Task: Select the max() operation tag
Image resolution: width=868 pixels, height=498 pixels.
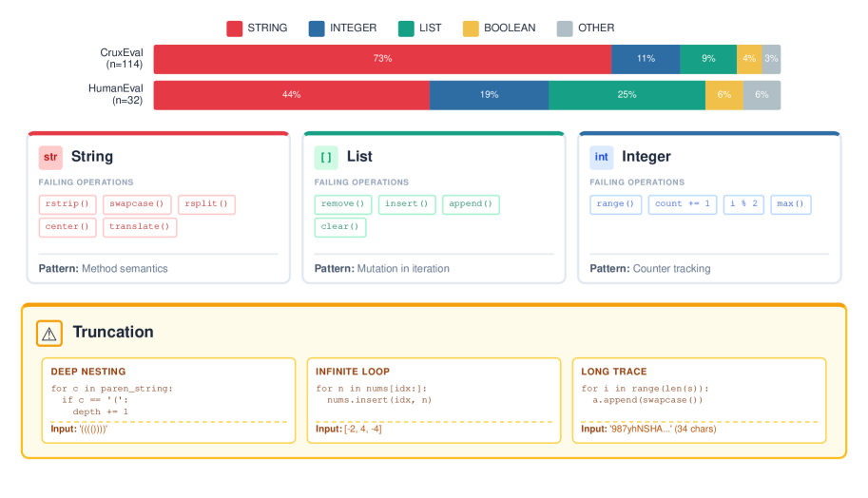Action: 790,204
